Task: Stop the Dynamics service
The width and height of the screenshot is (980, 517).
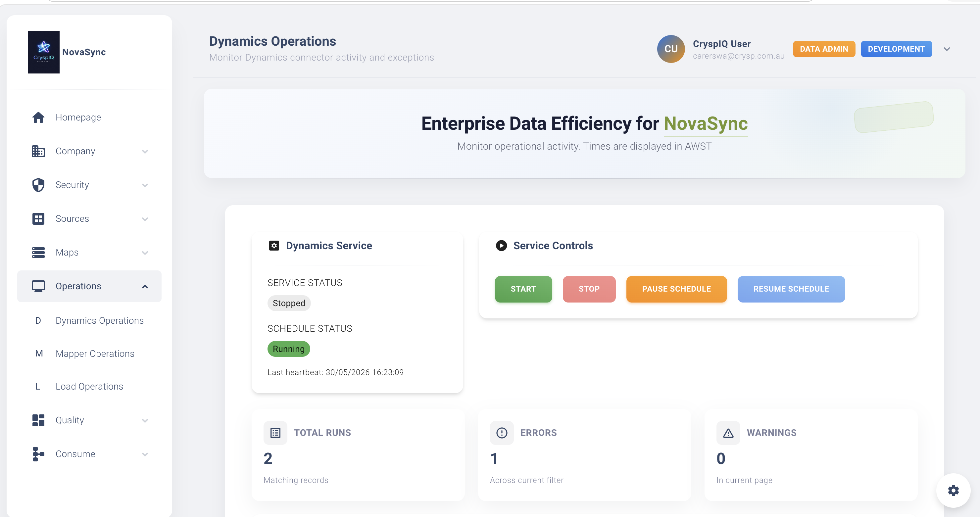Action: click(589, 289)
